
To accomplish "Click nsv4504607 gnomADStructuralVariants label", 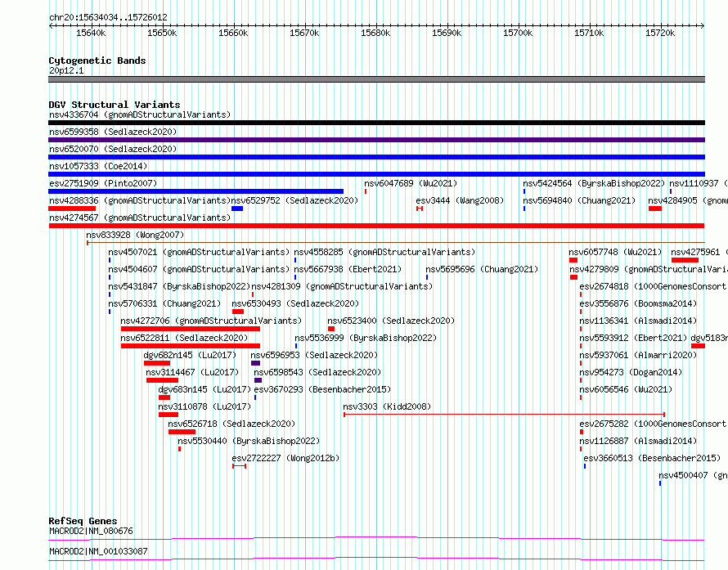I will [x=199, y=269].
